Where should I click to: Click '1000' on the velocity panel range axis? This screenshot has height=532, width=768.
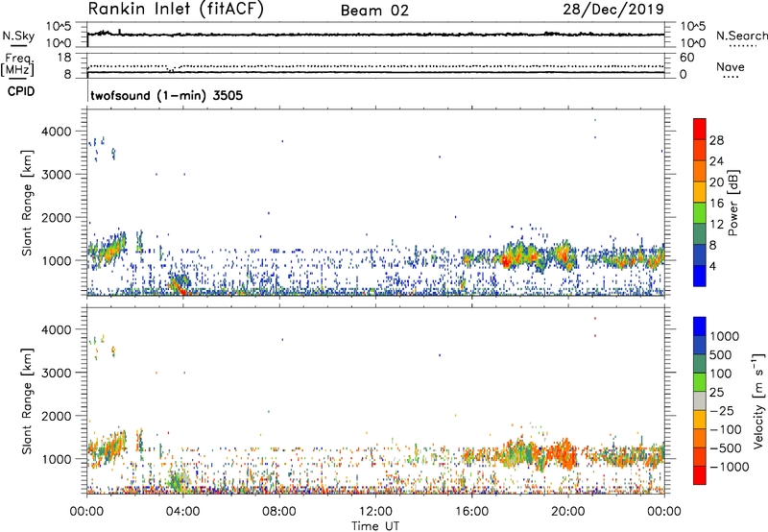tap(57, 458)
